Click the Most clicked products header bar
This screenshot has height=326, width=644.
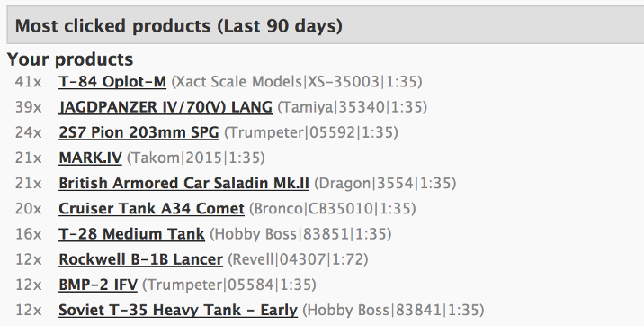click(326, 25)
